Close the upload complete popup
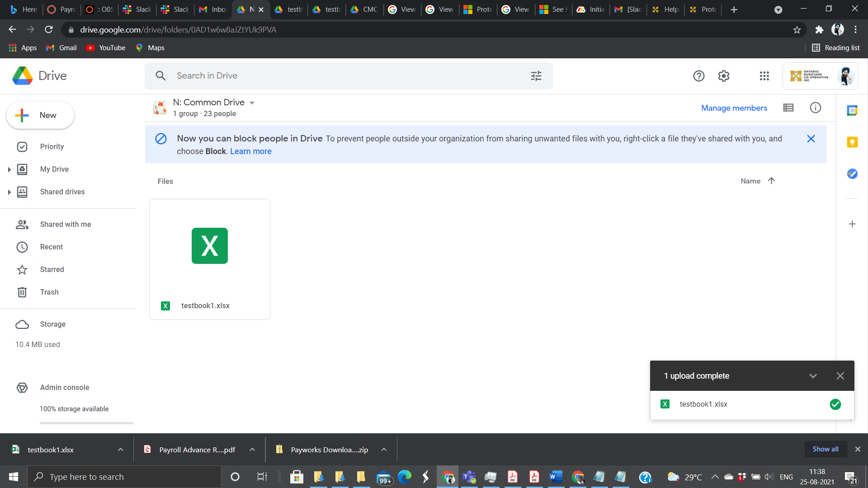This screenshot has height=488, width=868. (x=840, y=376)
